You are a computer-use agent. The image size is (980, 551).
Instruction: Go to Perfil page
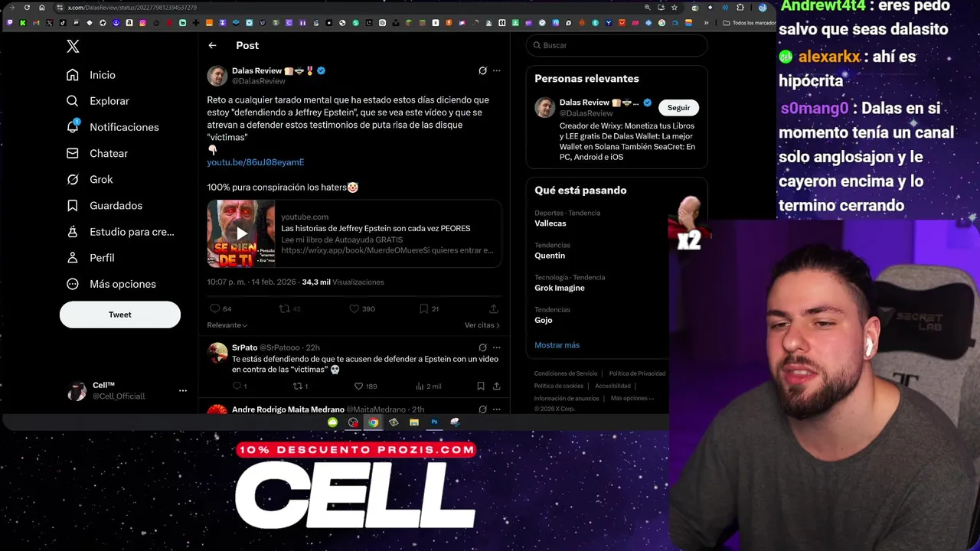pos(90,258)
